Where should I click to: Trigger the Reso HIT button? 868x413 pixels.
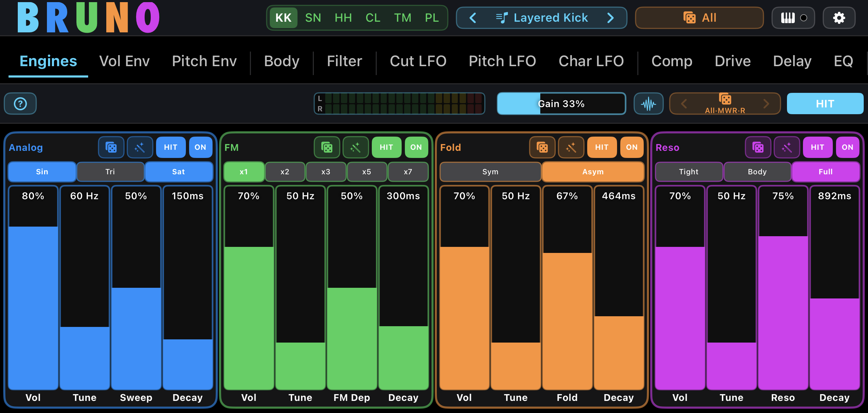click(x=818, y=147)
